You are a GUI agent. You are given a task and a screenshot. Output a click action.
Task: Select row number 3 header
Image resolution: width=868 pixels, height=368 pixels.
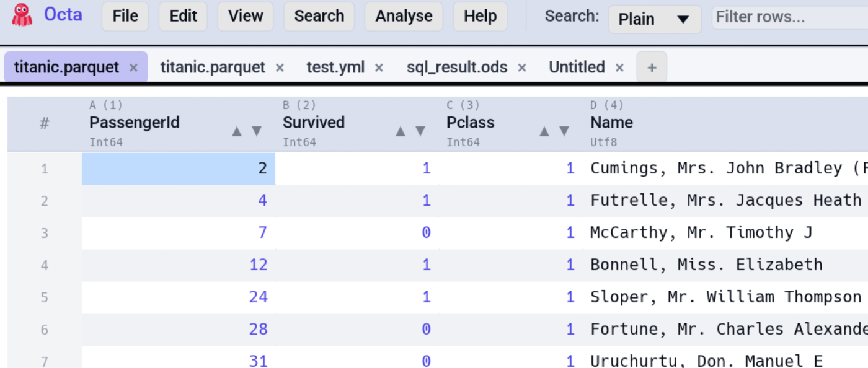[x=45, y=233]
